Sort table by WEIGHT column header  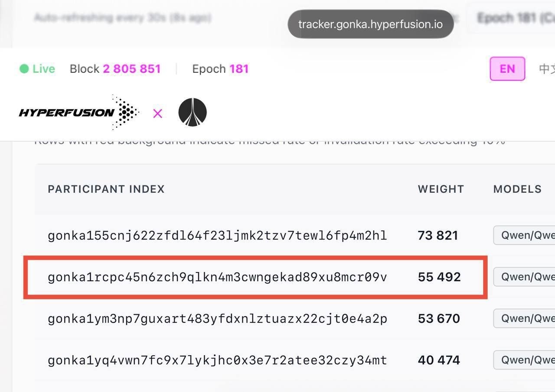[441, 189]
